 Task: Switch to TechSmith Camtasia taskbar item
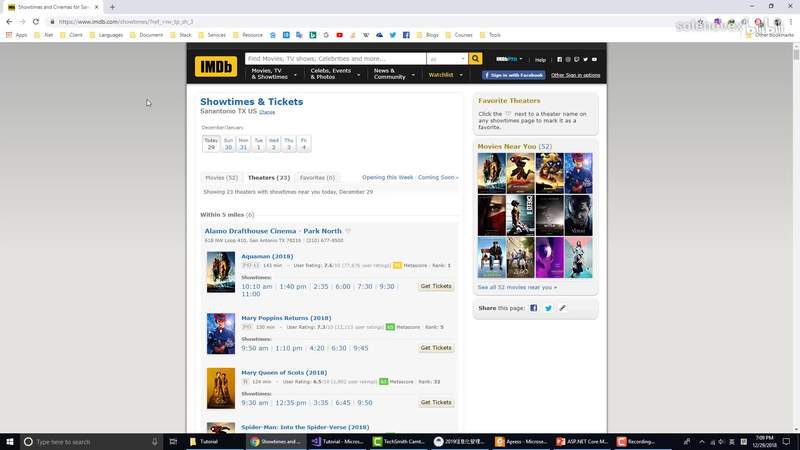point(399,442)
